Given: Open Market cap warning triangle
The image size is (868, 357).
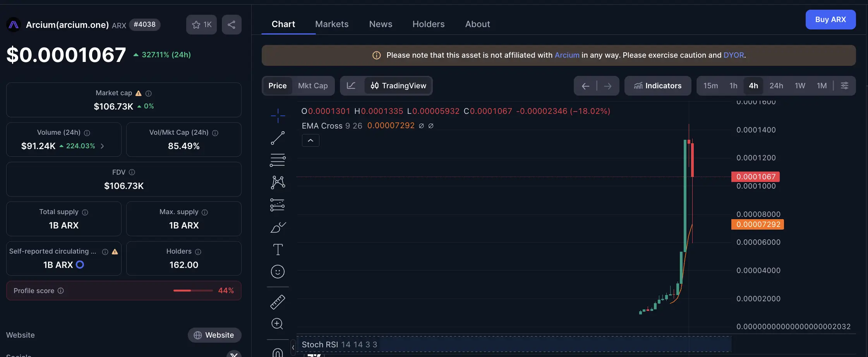Looking at the screenshot, I should click(x=138, y=93).
